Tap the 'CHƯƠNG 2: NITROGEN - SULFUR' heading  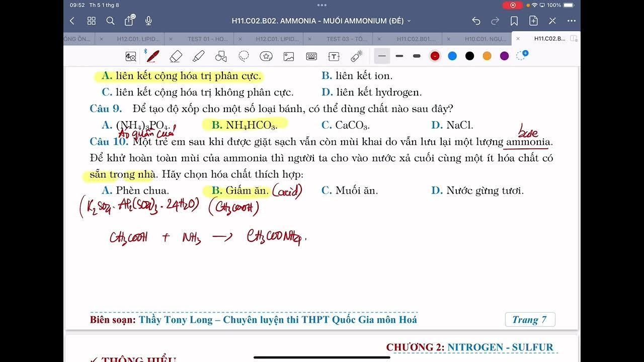469,347
